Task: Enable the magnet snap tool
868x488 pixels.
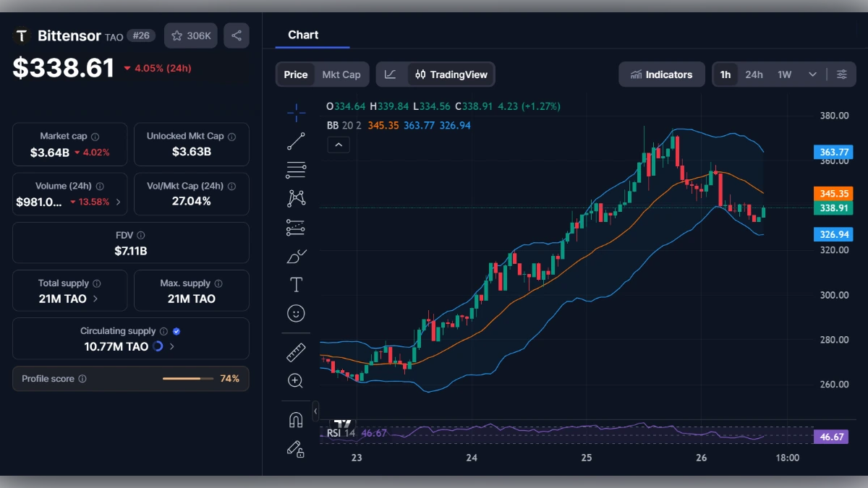Action: (296, 419)
